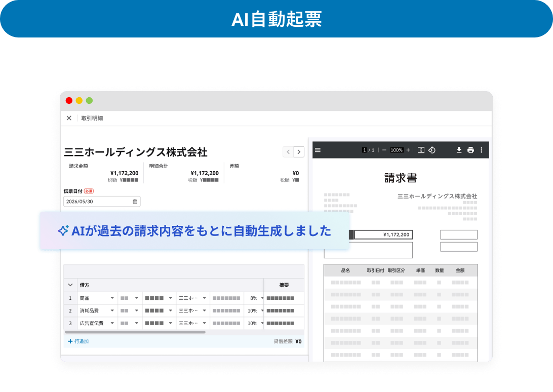The height and width of the screenshot is (392, 553).
Task: Click fit-to-page icon in PDF toolbar
Action: (421, 150)
